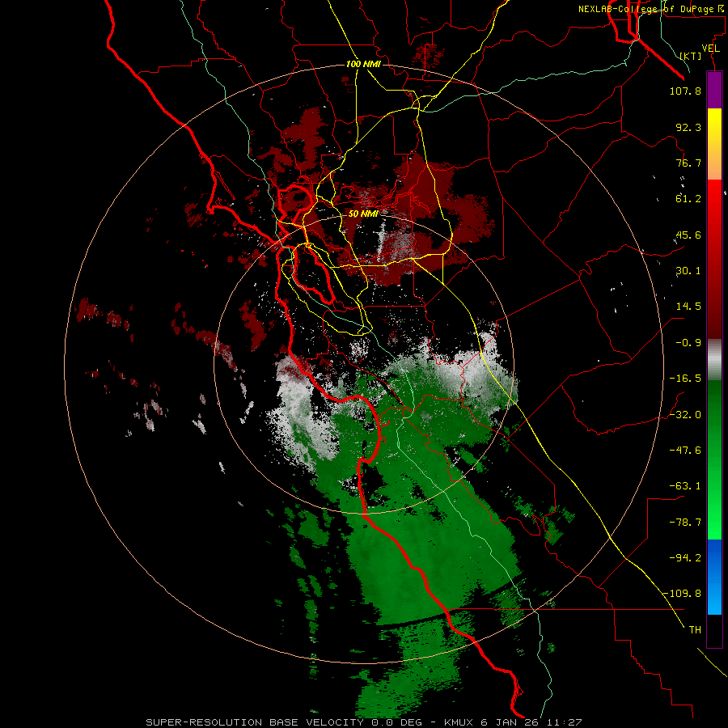
Task: Click the 45.6 velocity scale value
Action: point(688,235)
